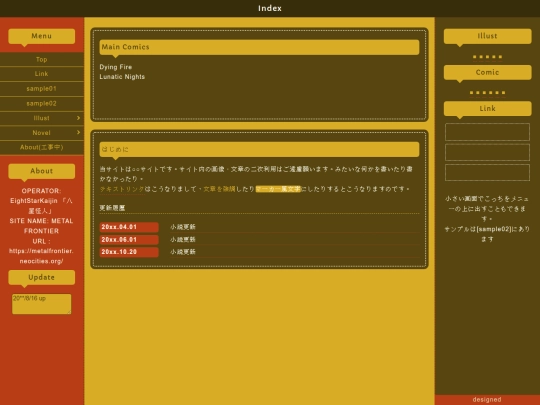The width and height of the screenshot is (540, 405).
Task: Click the Update heading bubble
Action: pyautogui.click(x=42, y=277)
